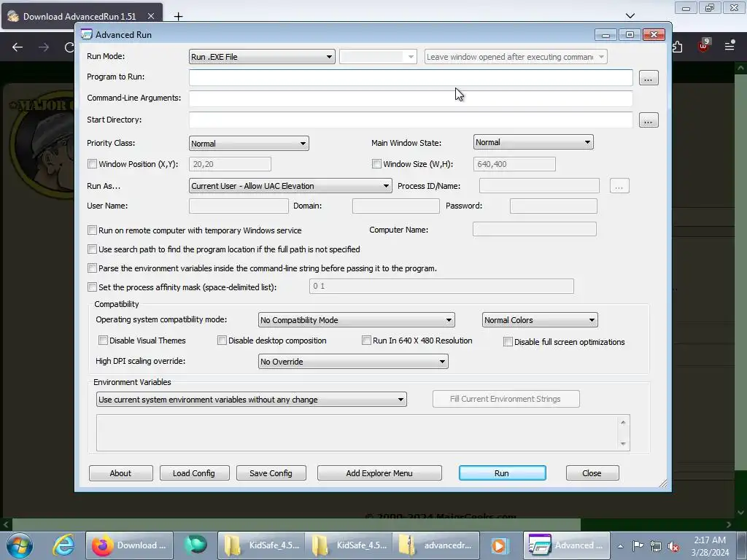The image size is (747, 560).
Task: Open the Run Mode dropdown
Action: tap(262, 57)
